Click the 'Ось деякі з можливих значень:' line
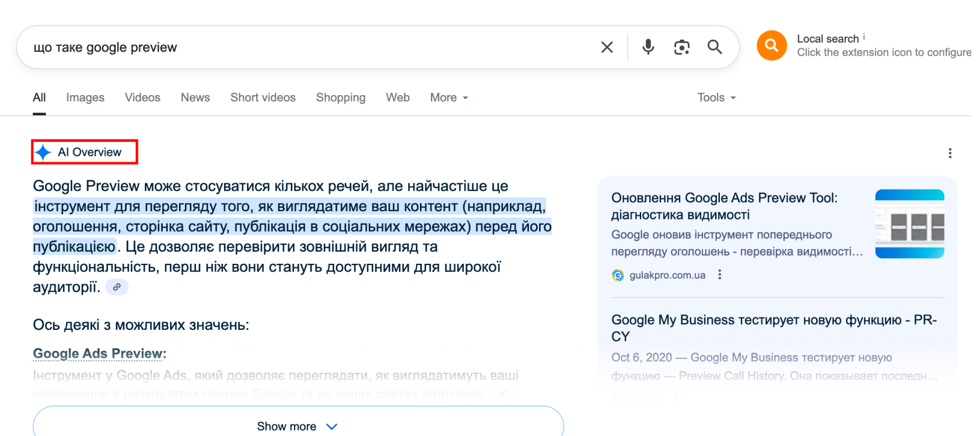 tap(141, 325)
